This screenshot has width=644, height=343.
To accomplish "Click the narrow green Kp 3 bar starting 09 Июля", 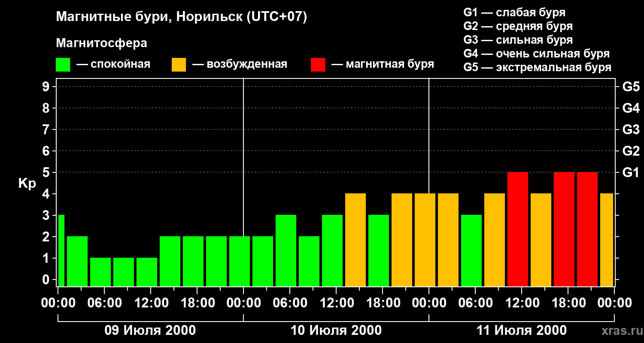I will click(61, 250).
